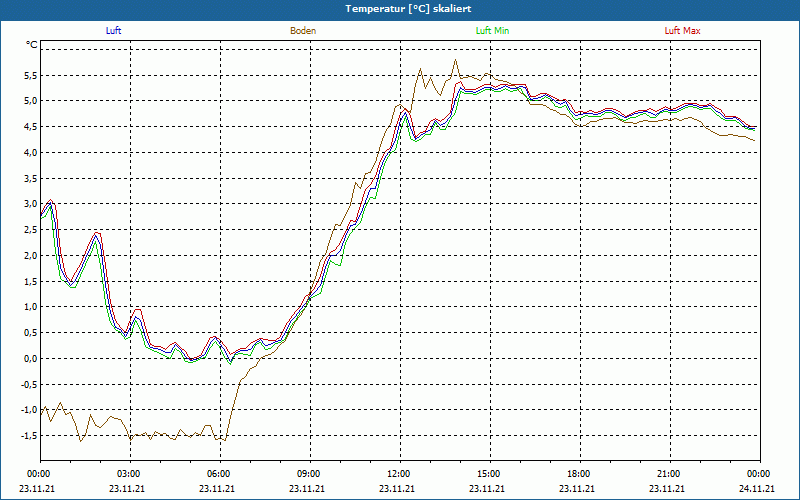Click the -1,5 y-axis value

click(x=30, y=436)
